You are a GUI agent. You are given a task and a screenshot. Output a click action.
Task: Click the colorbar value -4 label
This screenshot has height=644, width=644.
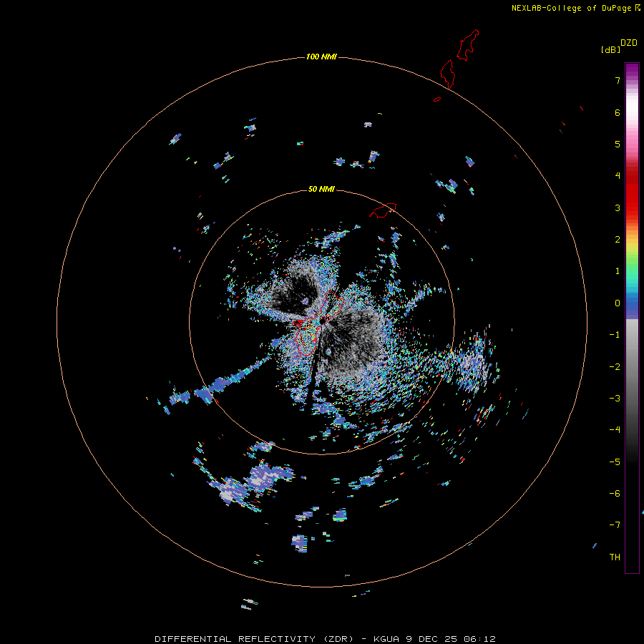pos(615,430)
